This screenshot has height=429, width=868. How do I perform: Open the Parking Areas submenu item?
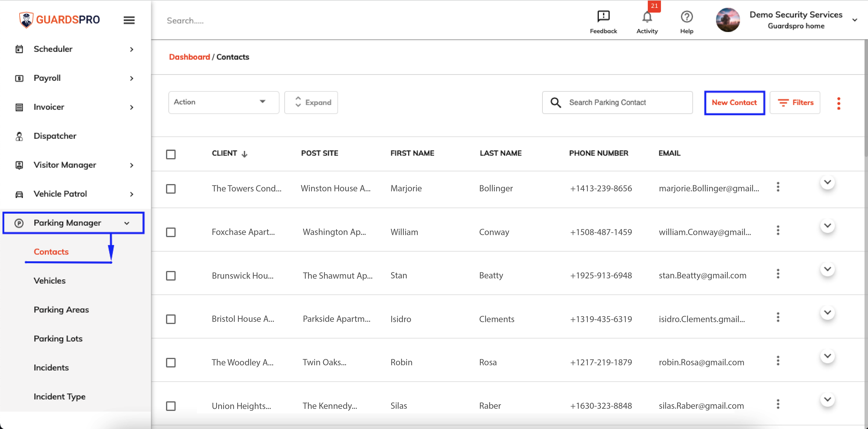pos(61,310)
